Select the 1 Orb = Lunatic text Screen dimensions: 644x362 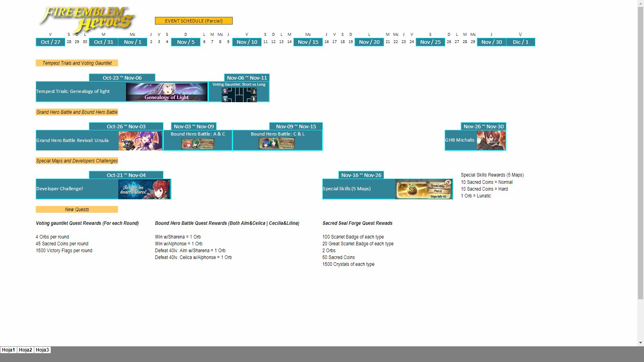click(476, 196)
